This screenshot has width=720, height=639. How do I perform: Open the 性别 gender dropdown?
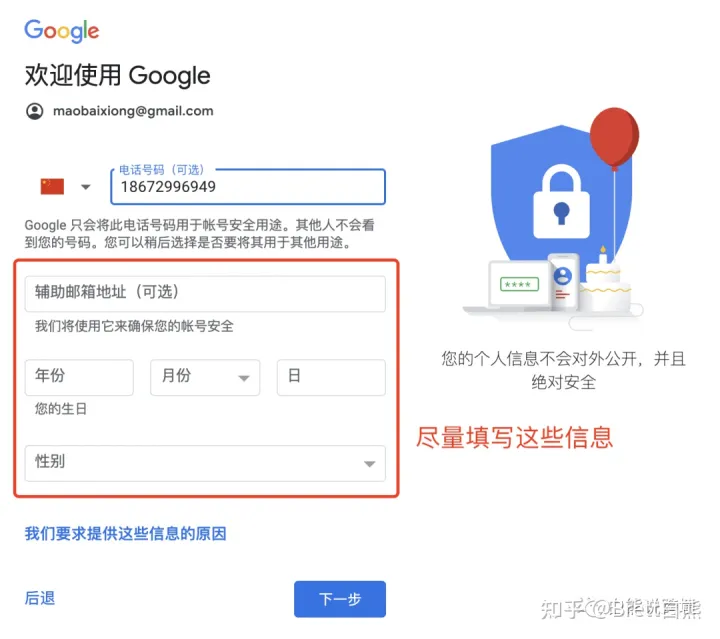click(205, 463)
